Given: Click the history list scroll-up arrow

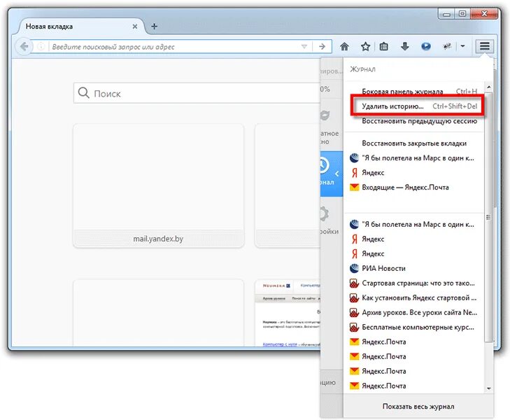Looking at the screenshot, I should [x=488, y=87].
